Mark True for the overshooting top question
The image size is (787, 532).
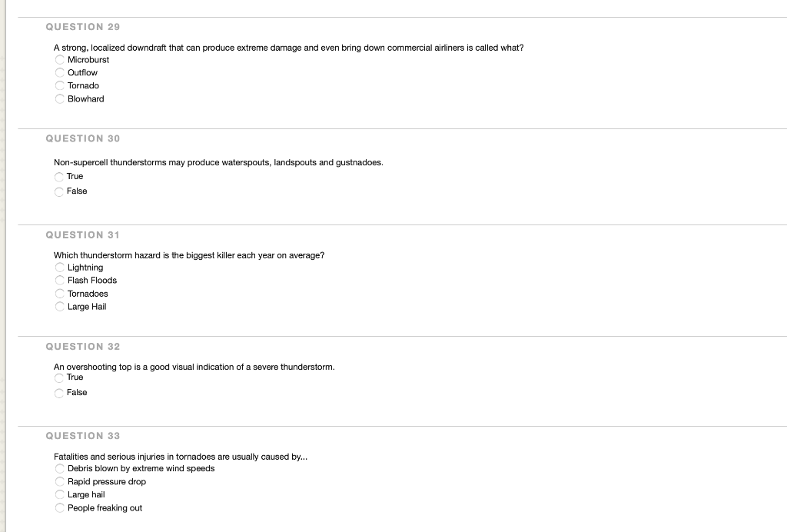coord(59,377)
